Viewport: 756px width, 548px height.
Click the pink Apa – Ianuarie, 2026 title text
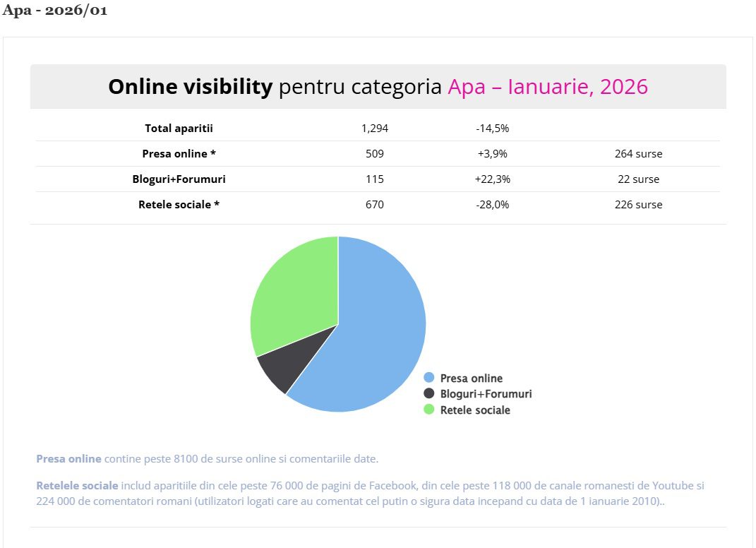(547, 87)
